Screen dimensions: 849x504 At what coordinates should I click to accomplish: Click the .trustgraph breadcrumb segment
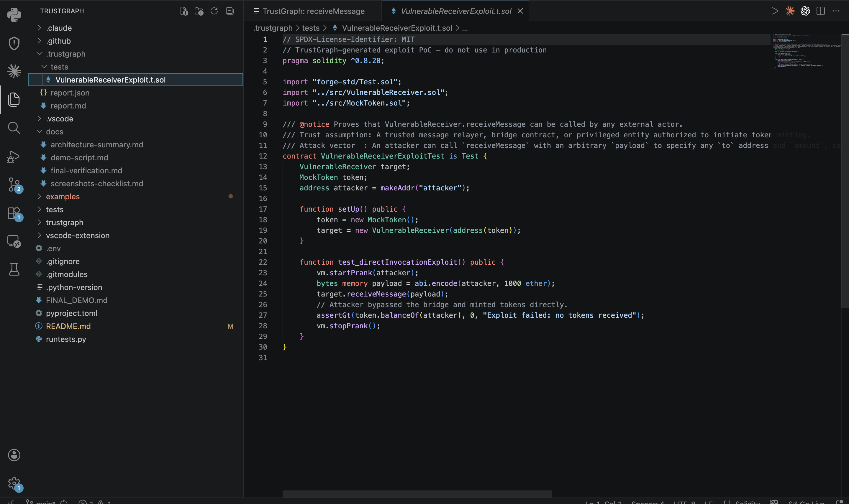pyautogui.click(x=273, y=28)
